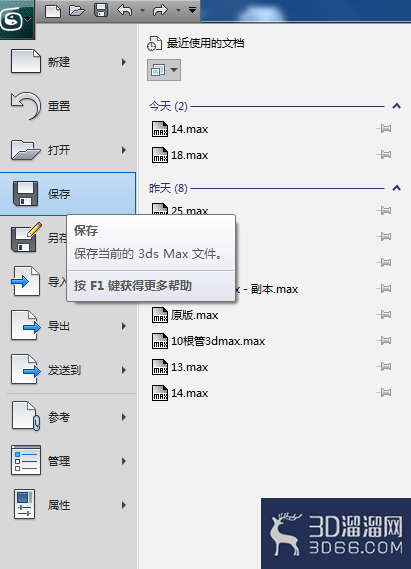
Task: Select 管理 (Manage) menu item
Action: [68, 461]
